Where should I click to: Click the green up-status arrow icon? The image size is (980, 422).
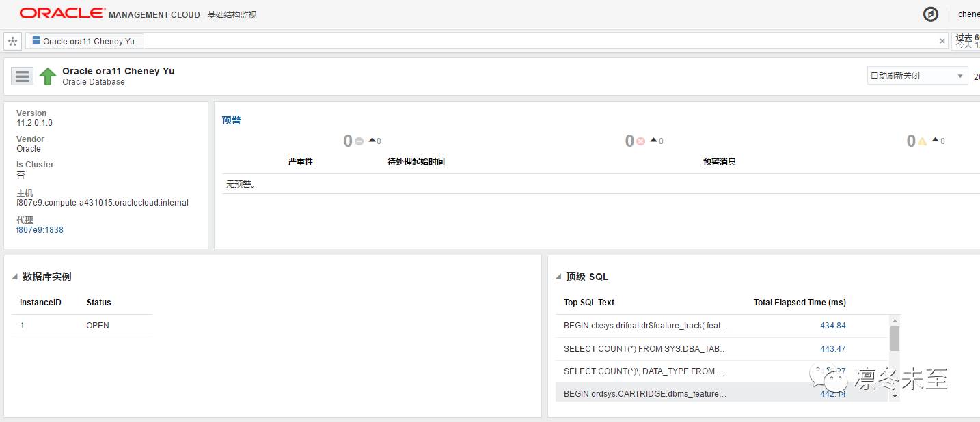(47, 76)
